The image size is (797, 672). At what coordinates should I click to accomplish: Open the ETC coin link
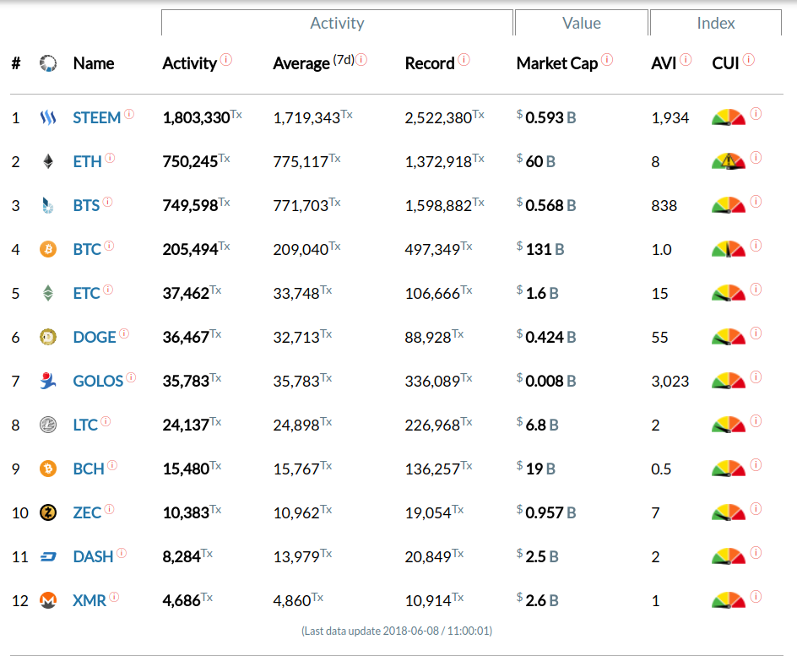86,293
